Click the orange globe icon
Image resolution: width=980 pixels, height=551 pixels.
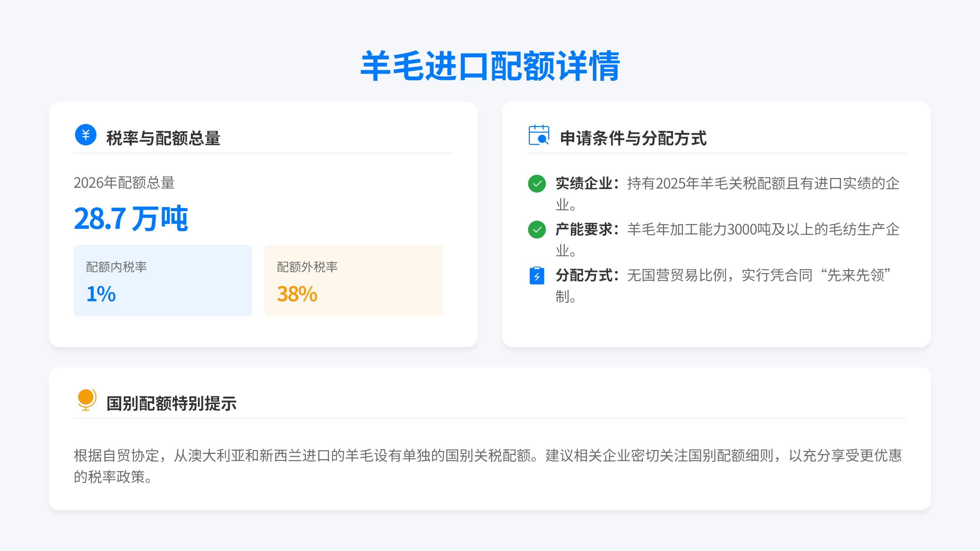pyautogui.click(x=86, y=399)
